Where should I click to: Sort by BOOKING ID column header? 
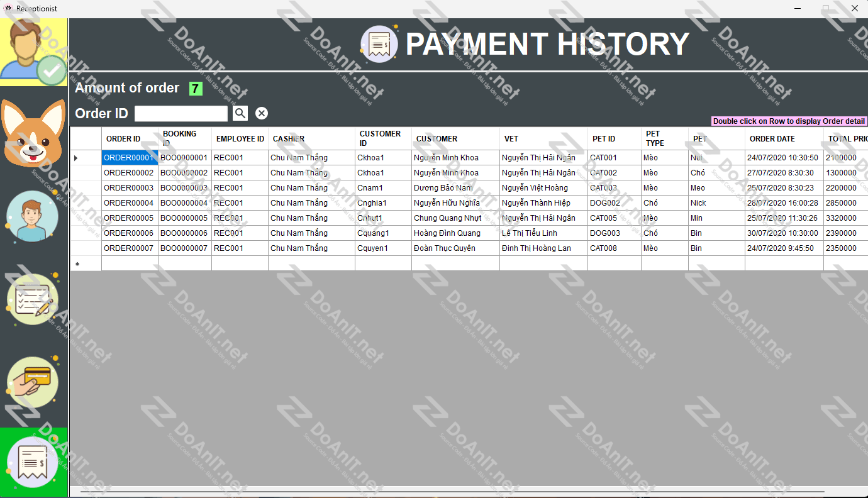(x=185, y=138)
